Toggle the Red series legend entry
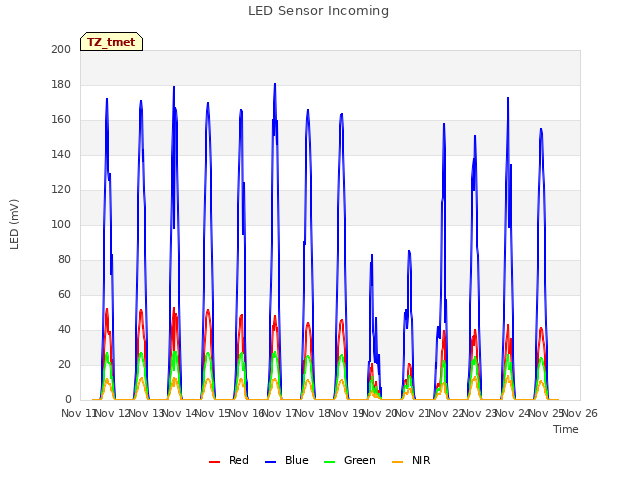Image resolution: width=640 pixels, height=480 pixels. pos(229,460)
